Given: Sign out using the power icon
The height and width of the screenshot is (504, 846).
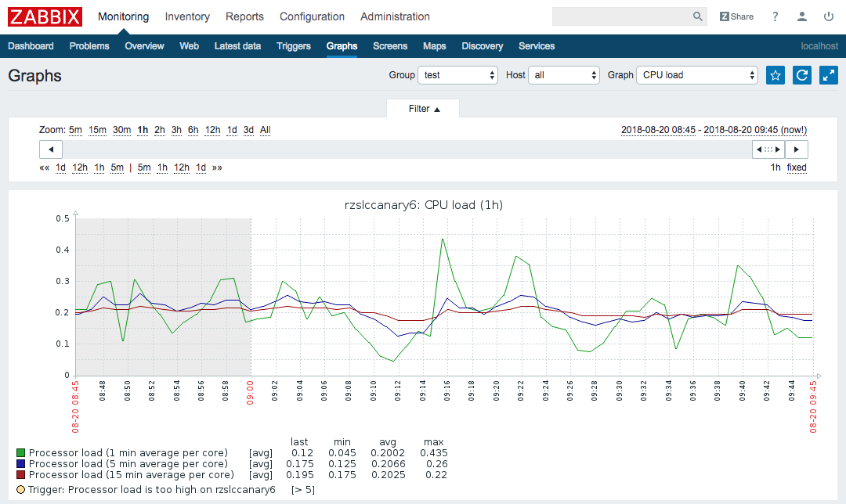Looking at the screenshot, I should click(828, 16).
